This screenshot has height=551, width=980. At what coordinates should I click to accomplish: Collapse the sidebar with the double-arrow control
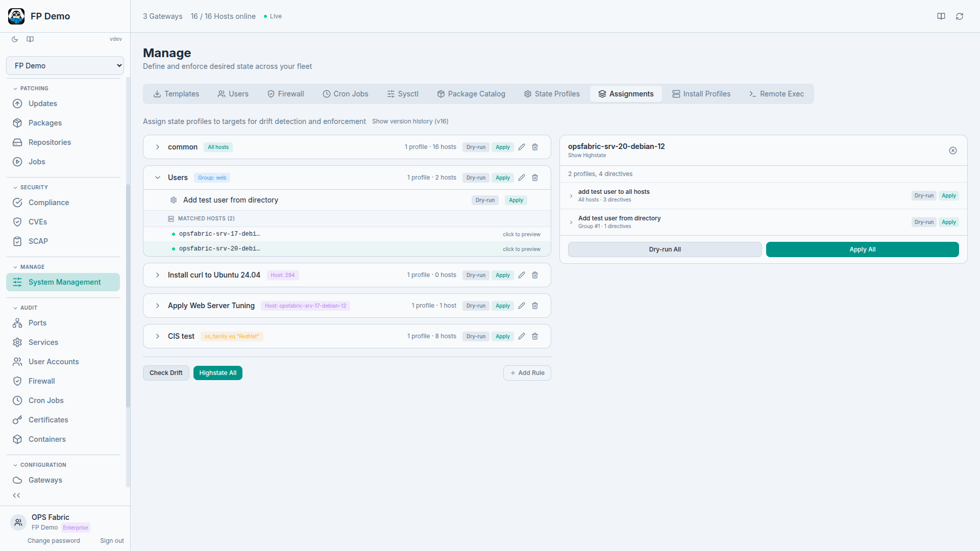(x=16, y=495)
